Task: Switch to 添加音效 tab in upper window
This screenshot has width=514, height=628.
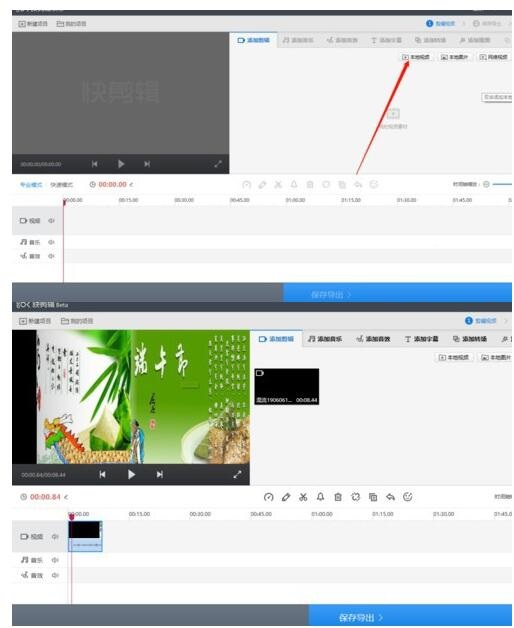Action: (342, 40)
